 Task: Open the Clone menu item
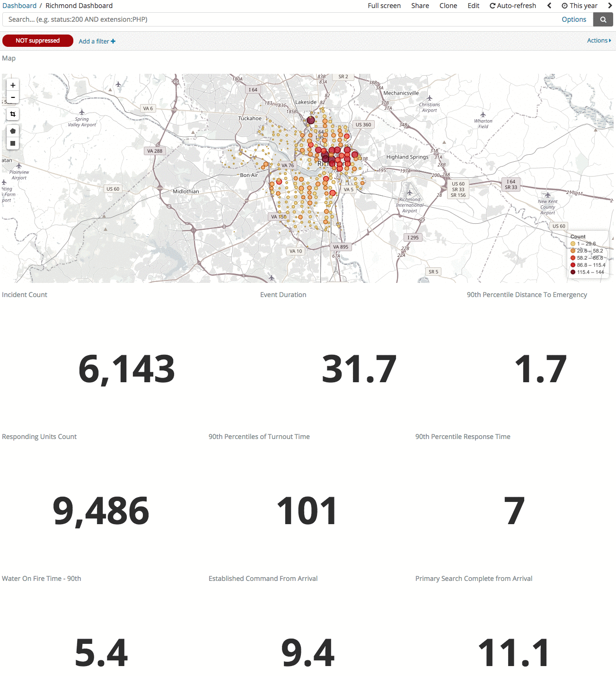pyautogui.click(x=448, y=6)
